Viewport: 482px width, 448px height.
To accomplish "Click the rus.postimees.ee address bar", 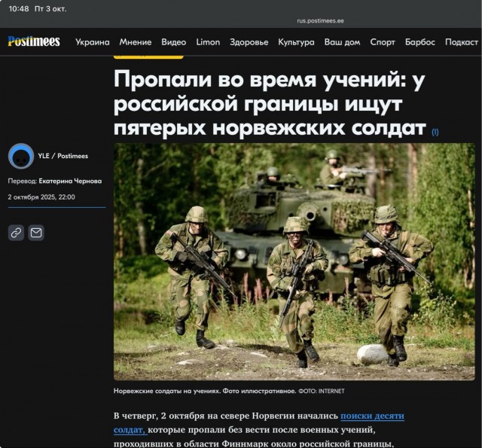I will pos(320,21).
